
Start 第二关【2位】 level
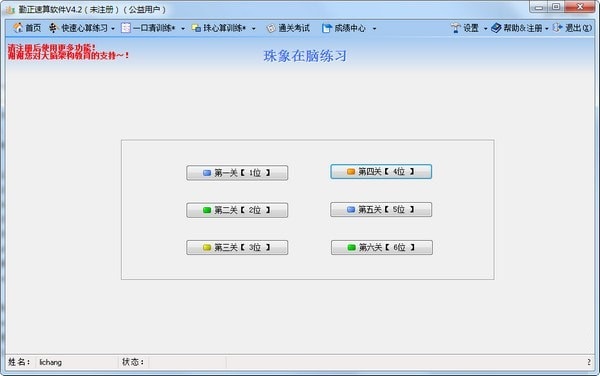pos(237,210)
